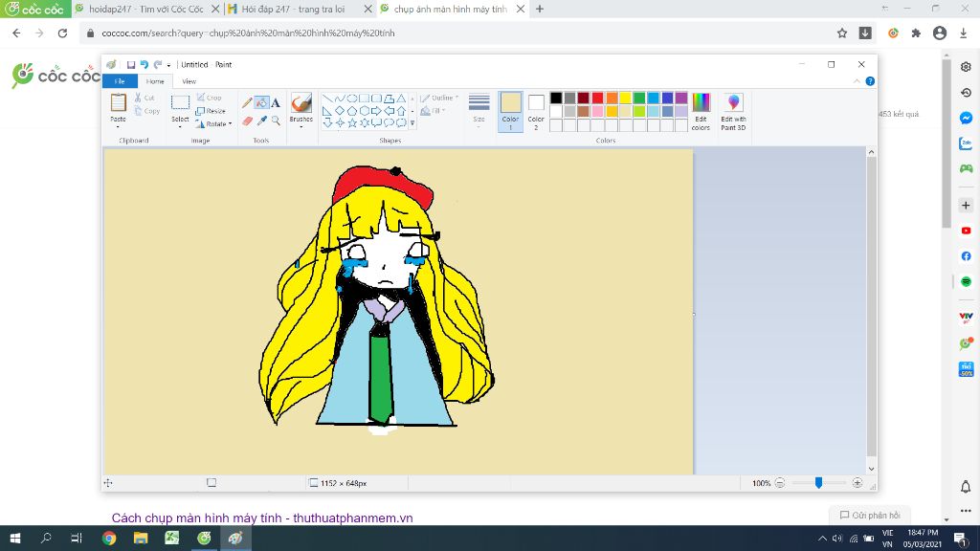Click the Save icon in Paint title bar

[130, 64]
